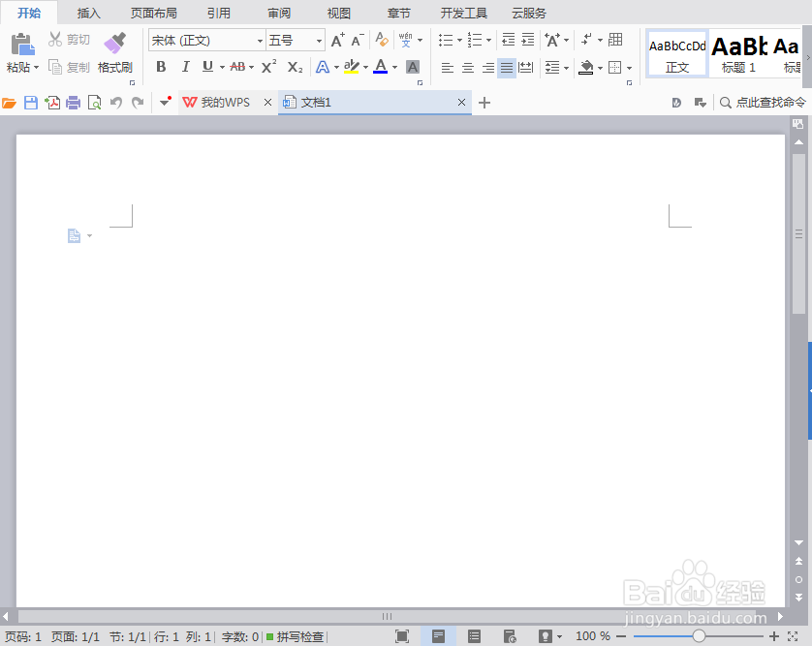
Task: Switch to web layout view icon
Action: coord(510,636)
